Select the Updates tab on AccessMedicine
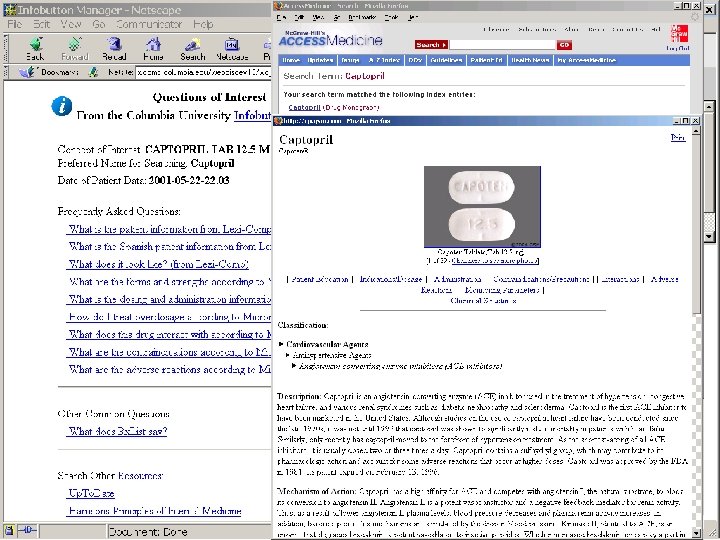The height and width of the screenshot is (540, 720). coord(320,60)
